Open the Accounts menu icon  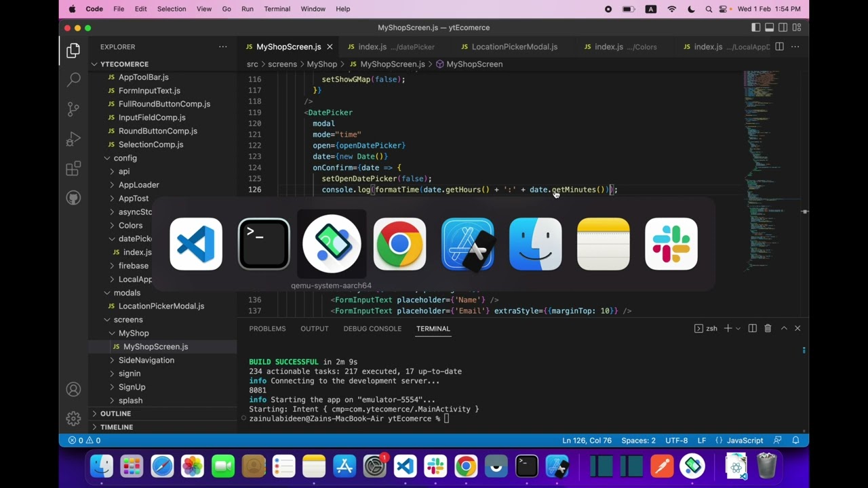(x=73, y=390)
